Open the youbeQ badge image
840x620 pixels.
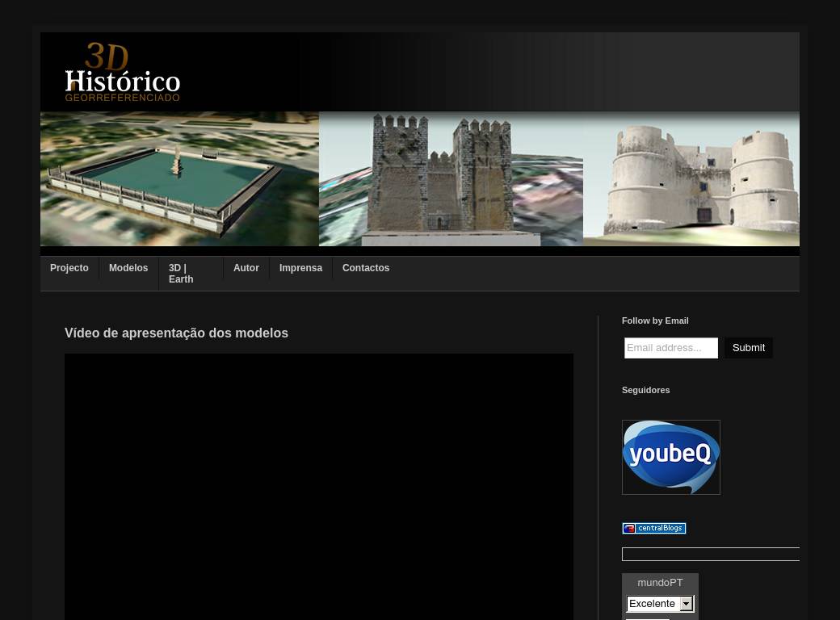670,457
